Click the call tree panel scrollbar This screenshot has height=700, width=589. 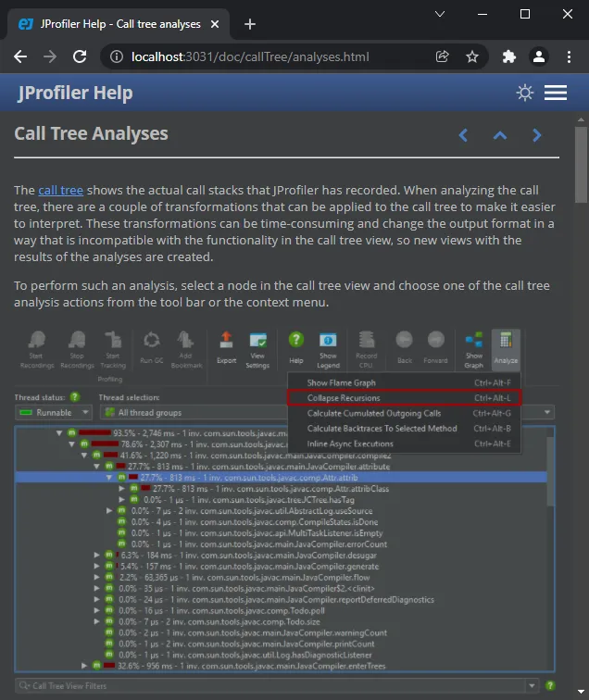tap(550, 471)
